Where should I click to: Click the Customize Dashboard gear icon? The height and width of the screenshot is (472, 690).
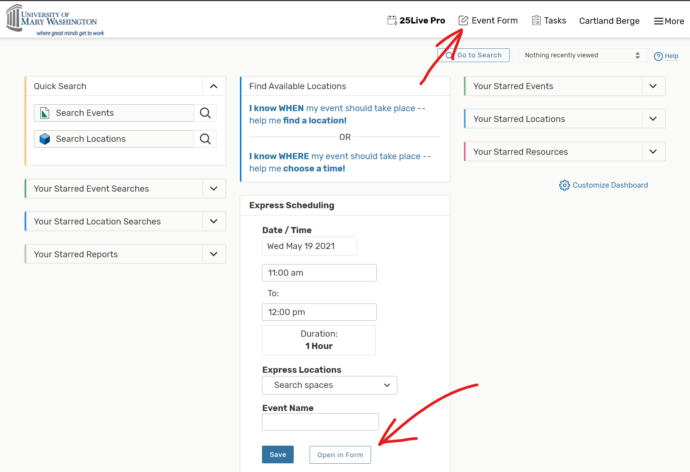point(564,185)
